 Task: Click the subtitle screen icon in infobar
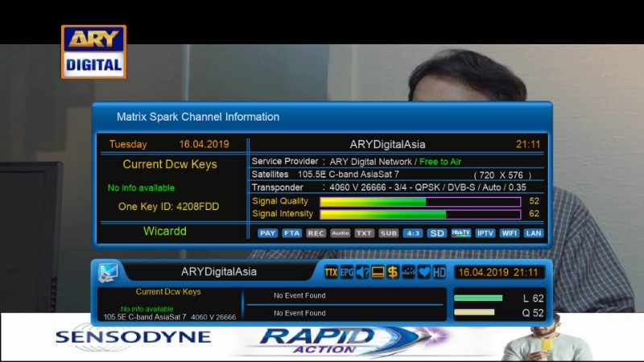click(x=378, y=272)
